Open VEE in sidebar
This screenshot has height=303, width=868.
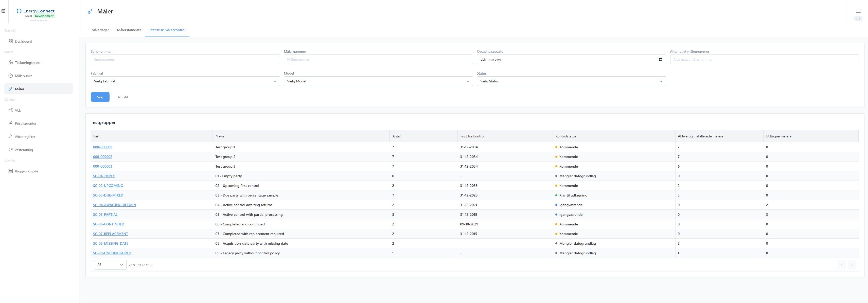pyautogui.click(x=38, y=110)
